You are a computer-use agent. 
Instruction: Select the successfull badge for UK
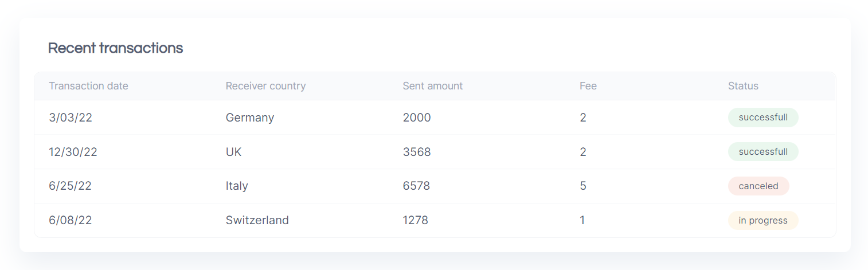click(763, 152)
